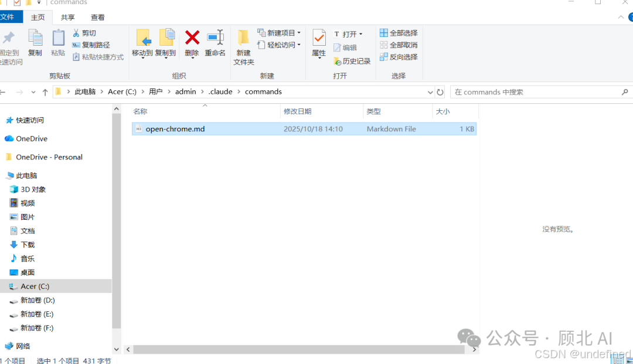Click Select all (全部选择)

(x=399, y=33)
